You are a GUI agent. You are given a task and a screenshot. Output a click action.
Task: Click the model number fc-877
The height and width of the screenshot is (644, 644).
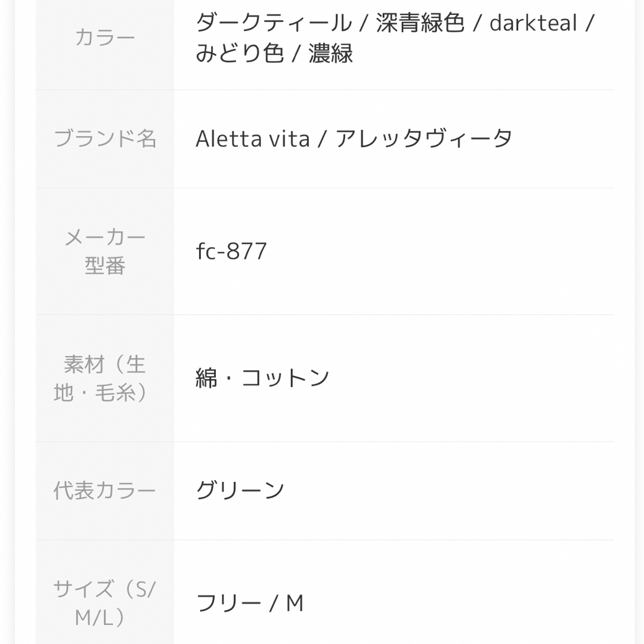pos(231,252)
